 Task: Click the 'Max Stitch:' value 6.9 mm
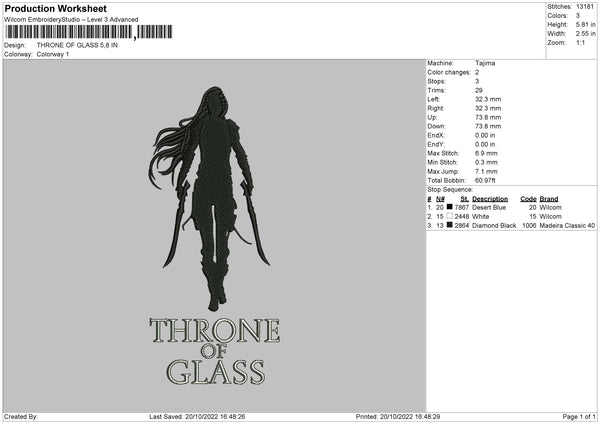[486, 153]
